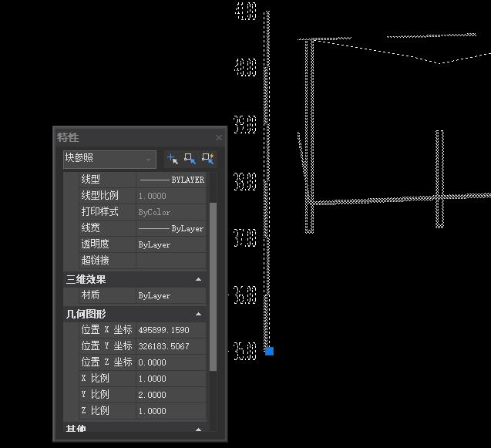Click the 35.00 elevation label in the drawing

pos(245,352)
